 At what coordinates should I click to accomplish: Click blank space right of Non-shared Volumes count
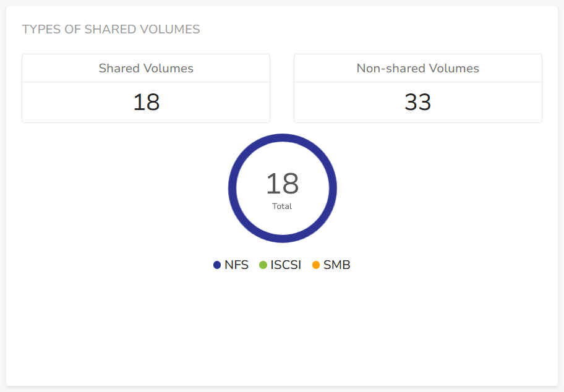(x=495, y=103)
